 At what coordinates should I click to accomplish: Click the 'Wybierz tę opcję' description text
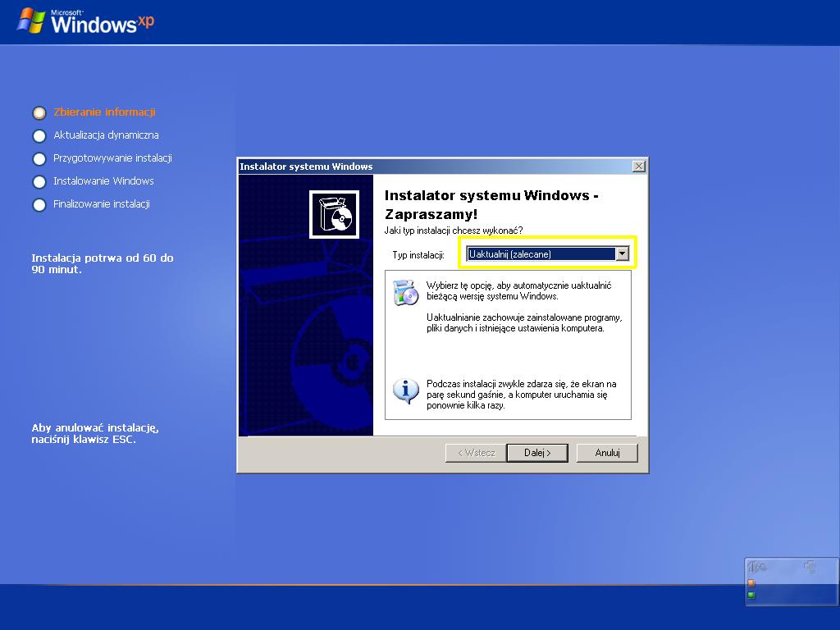(x=518, y=291)
